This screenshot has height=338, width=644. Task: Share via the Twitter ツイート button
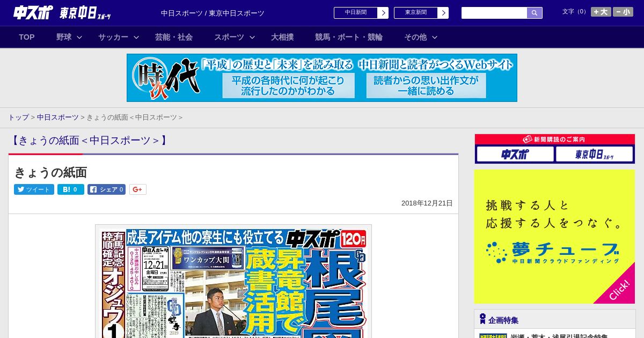tap(34, 189)
